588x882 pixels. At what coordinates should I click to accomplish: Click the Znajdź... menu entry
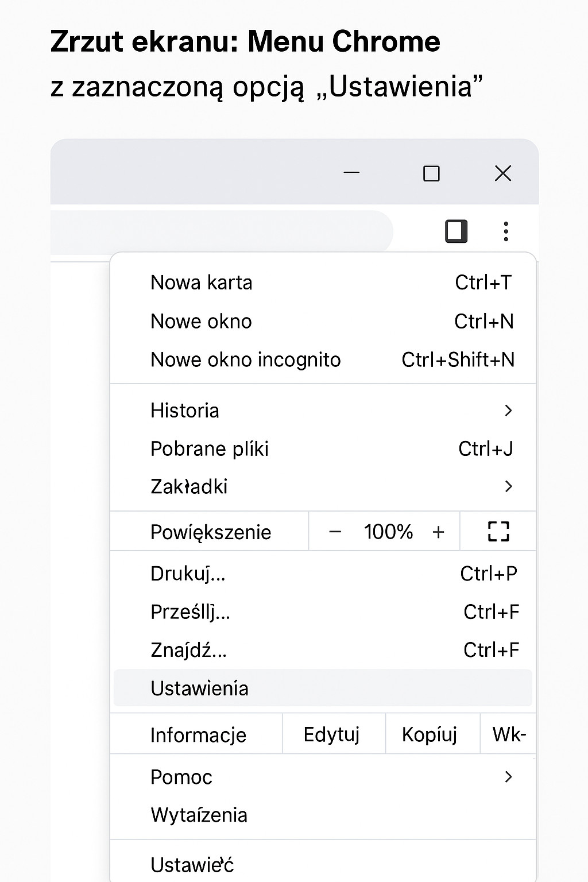[188, 650]
